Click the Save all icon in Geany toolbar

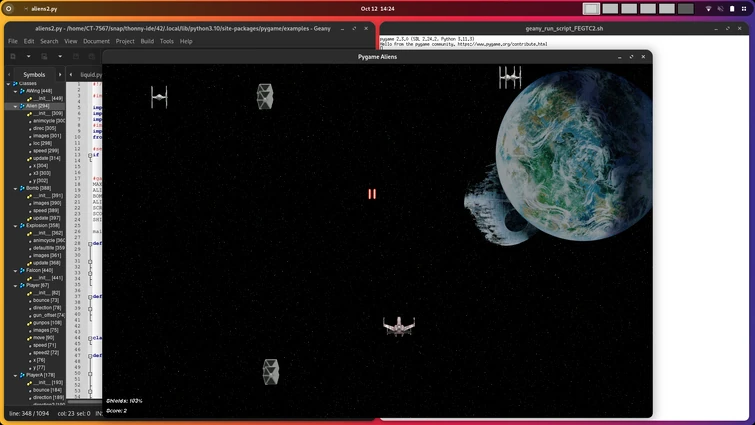pyautogui.click(x=91, y=56)
